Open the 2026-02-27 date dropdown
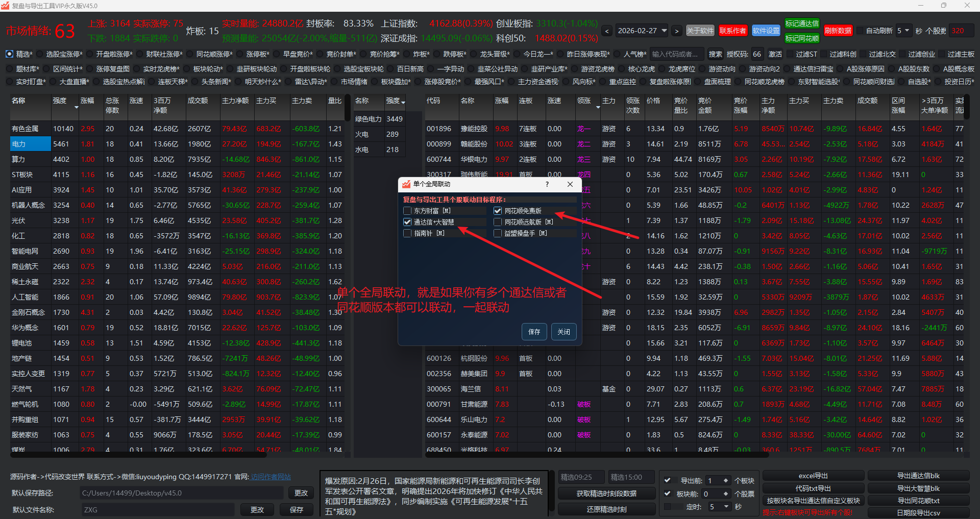 pyautogui.click(x=664, y=31)
